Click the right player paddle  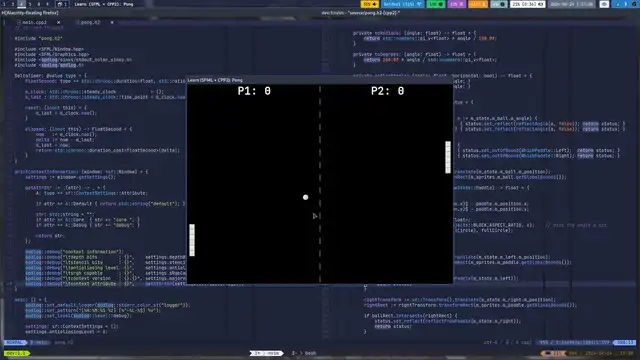[x=448, y=157]
